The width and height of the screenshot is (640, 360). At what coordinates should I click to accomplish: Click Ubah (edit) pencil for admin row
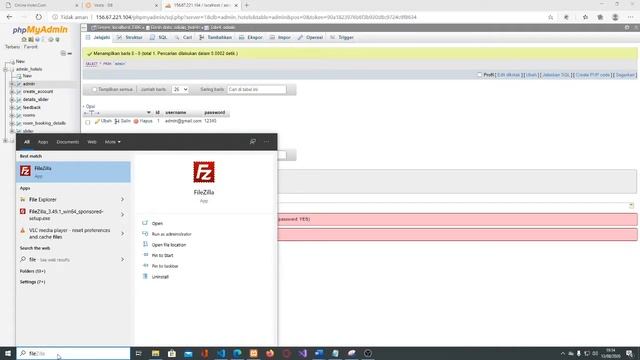point(103,121)
